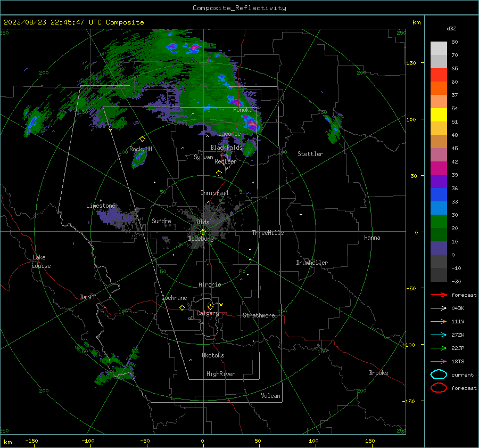Viewport: 479px width, 448px height.
Task: Click the ThreeHills city label
Action: pyautogui.click(x=268, y=233)
